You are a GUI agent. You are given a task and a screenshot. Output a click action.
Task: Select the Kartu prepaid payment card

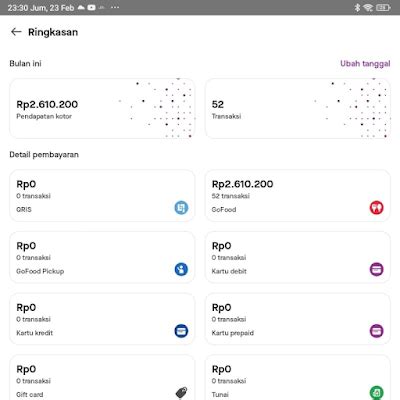(298, 319)
